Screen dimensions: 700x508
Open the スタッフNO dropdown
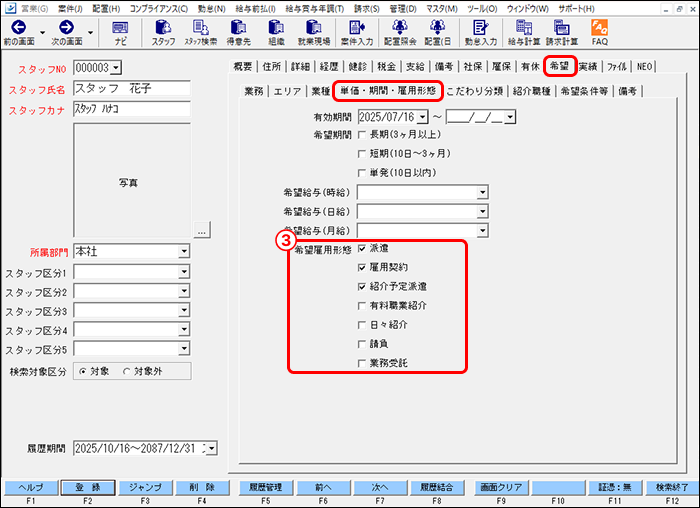click(x=116, y=68)
